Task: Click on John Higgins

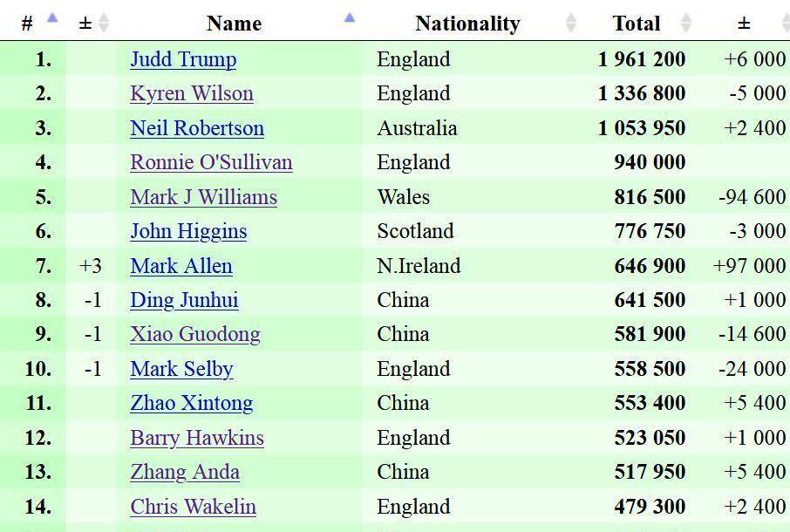Action: (x=188, y=231)
